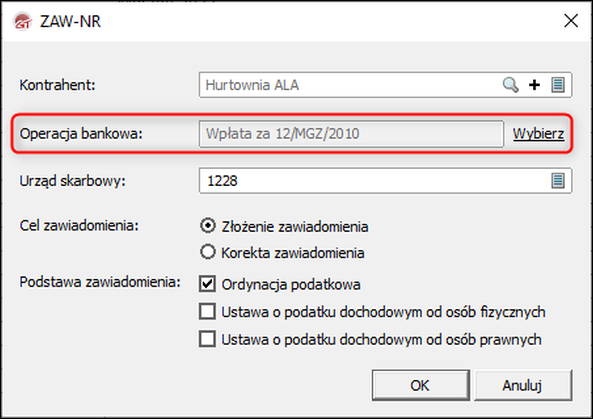Uncheck Ordynacja podatkowa checkbox
593x419 pixels.
[207, 284]
